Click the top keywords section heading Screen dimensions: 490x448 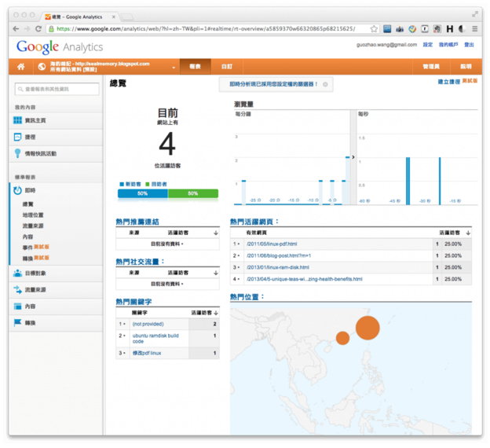(133, 302)
